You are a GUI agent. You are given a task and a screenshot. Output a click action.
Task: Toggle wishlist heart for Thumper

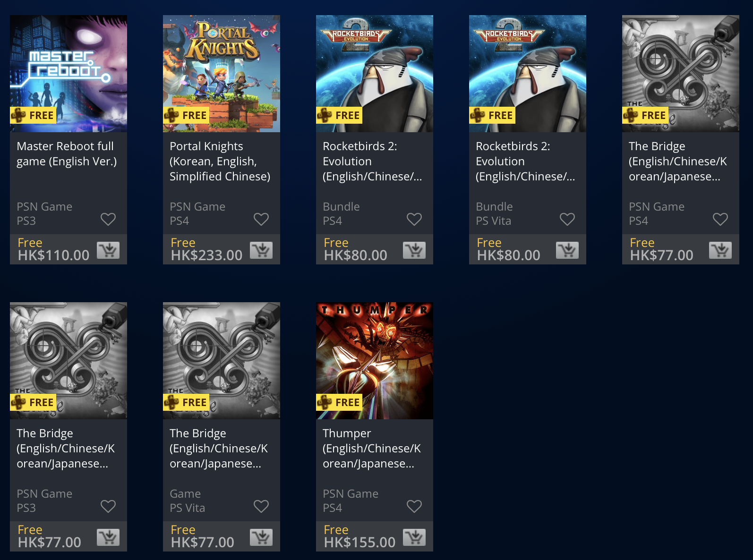click(x=414, y=506)
